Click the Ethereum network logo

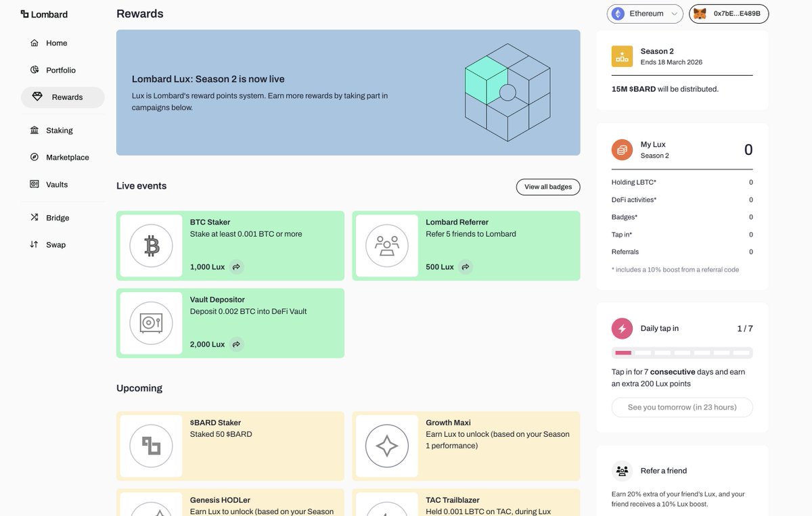[x=618, y=14]
